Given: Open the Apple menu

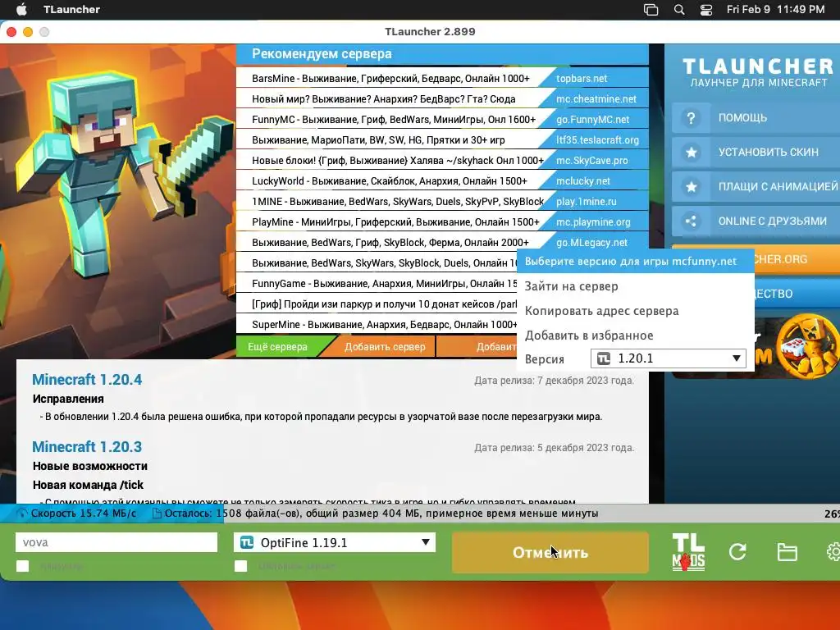Looking at the screenshot, I should click(x=21, y=9).
